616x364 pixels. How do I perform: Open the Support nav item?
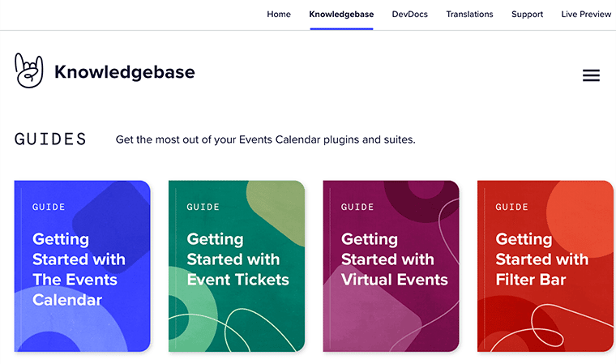527,14
